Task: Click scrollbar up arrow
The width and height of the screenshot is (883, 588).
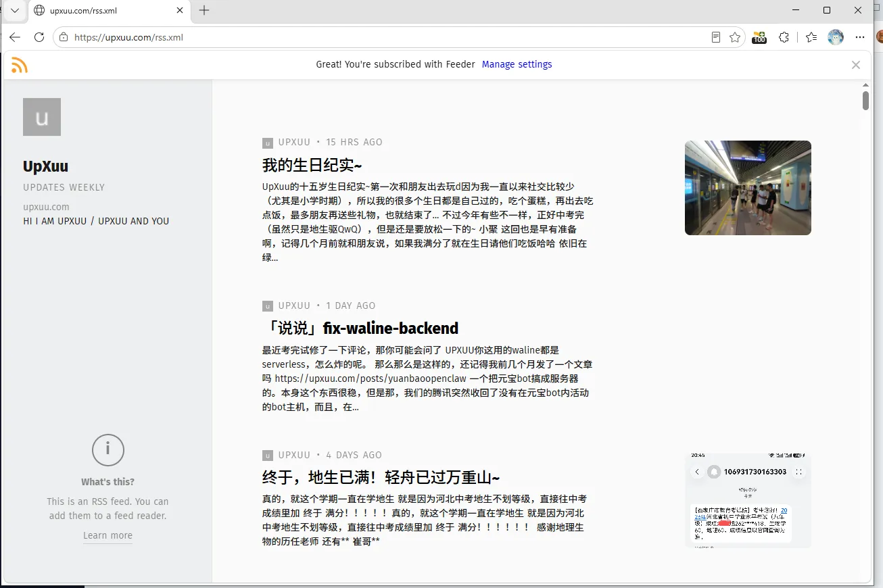Action: coord(865,84)
